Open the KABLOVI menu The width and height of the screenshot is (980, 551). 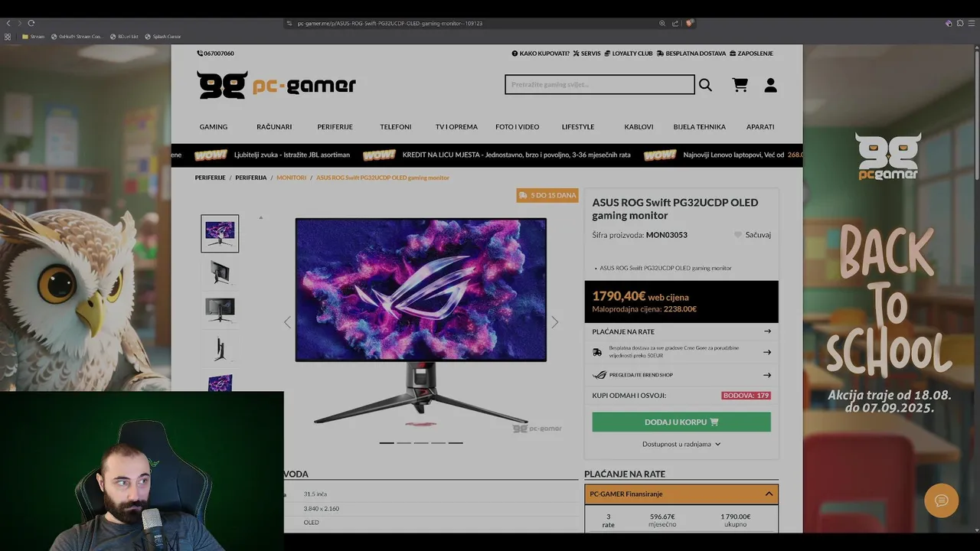tap(639, 127)
